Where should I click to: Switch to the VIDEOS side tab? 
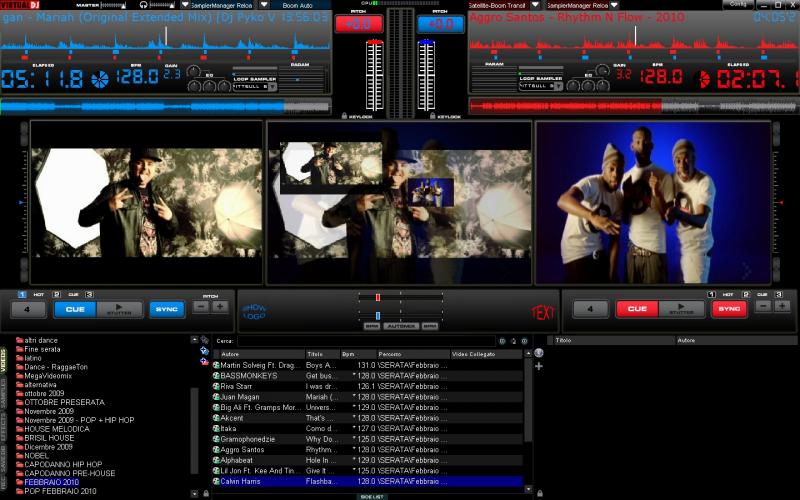coord(4,361)
